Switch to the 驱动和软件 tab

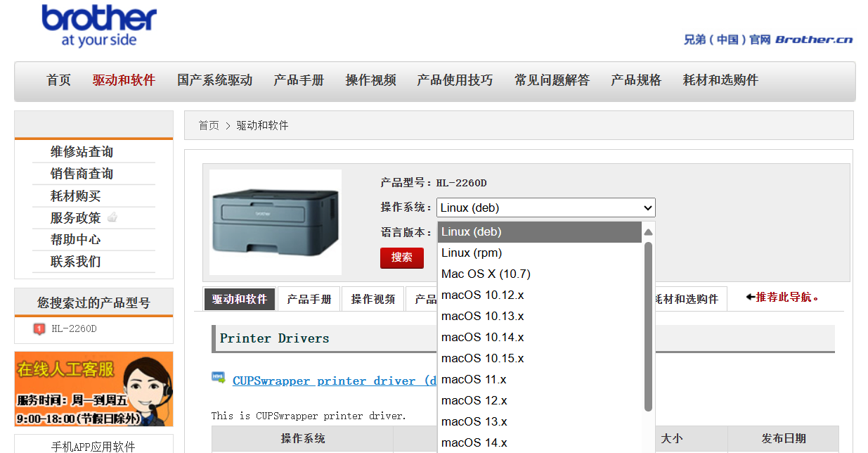point(240,299)
